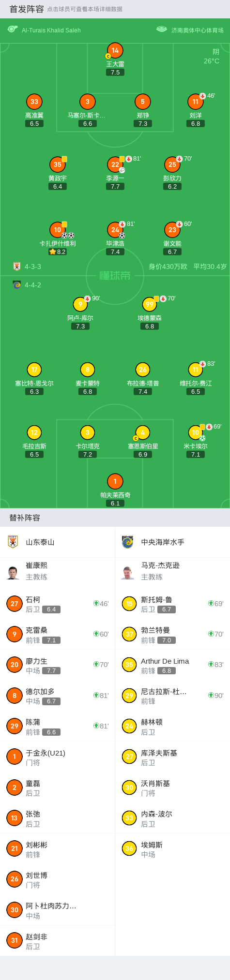Click the stadium icon near 济南奥体中心体育场
This screenshot has height=980, width=230.
[x=162, y=30]
